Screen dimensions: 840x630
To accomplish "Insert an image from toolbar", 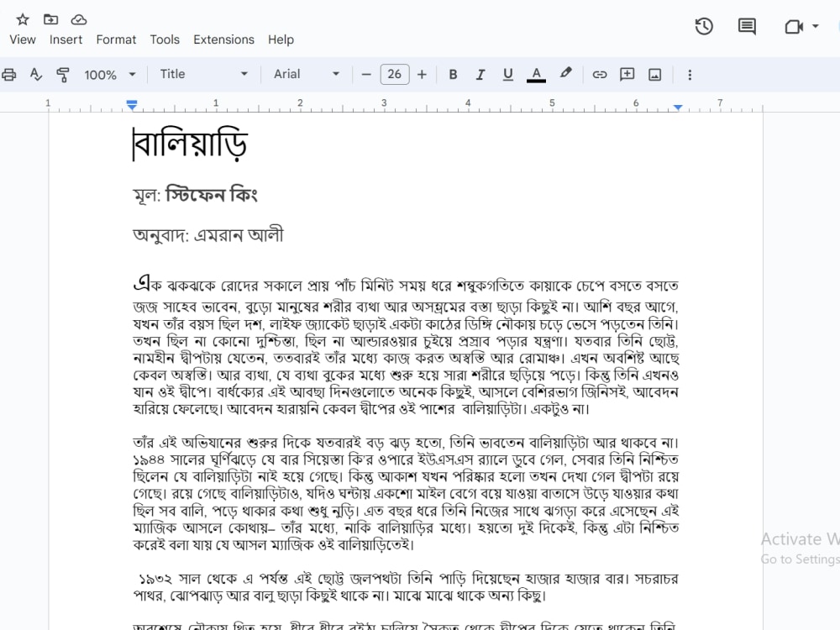I will [x=654, y=75].
